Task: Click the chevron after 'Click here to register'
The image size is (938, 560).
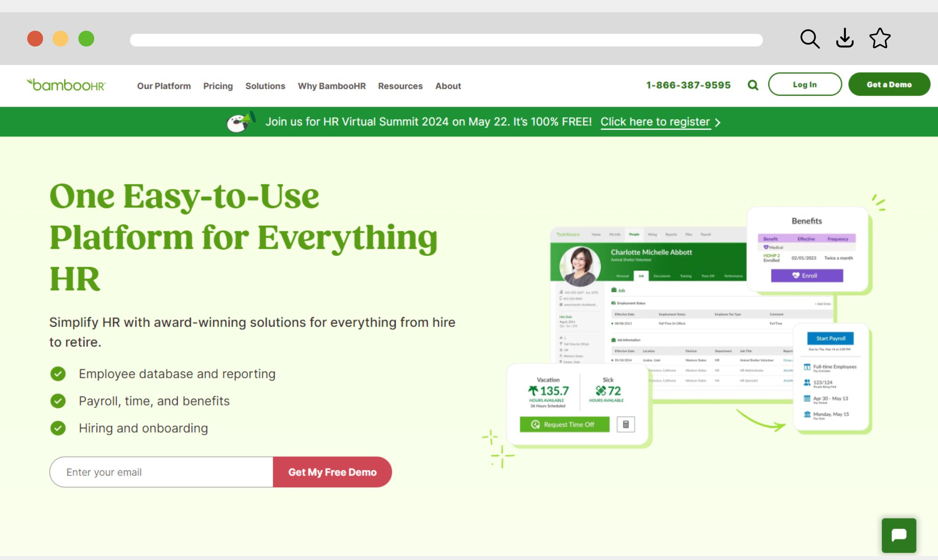Action: click(717, 122)
